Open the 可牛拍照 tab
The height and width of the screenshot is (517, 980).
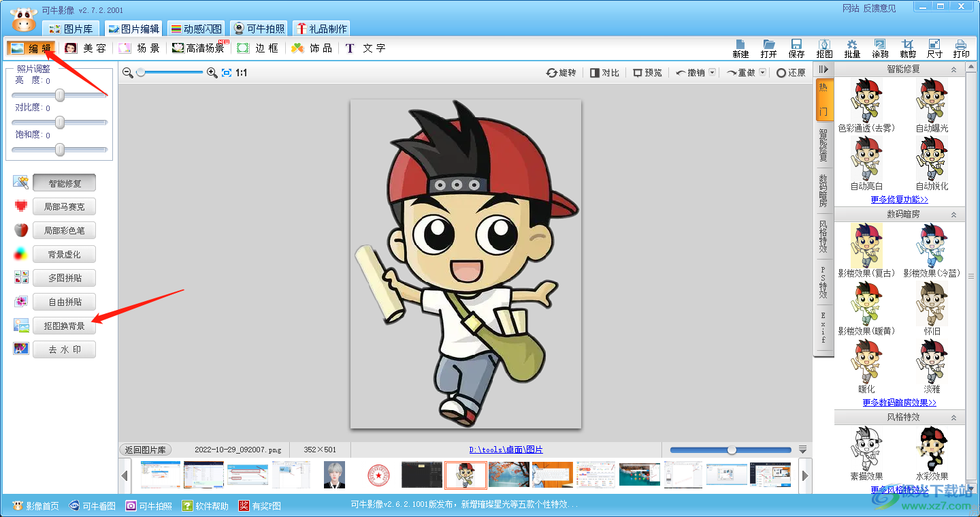(x=259, y=29)
